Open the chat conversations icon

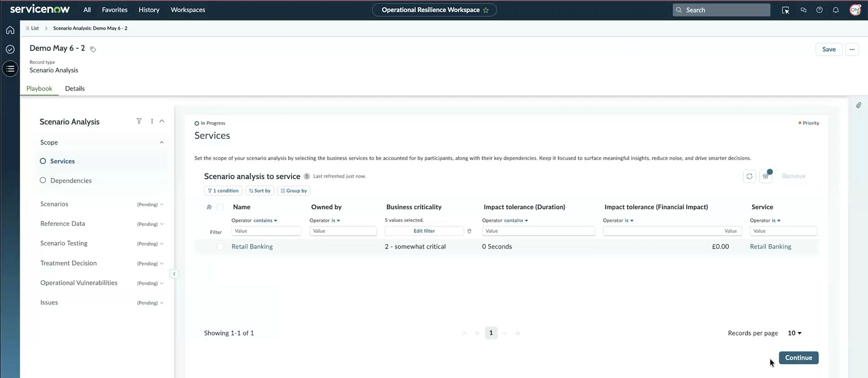803,10
